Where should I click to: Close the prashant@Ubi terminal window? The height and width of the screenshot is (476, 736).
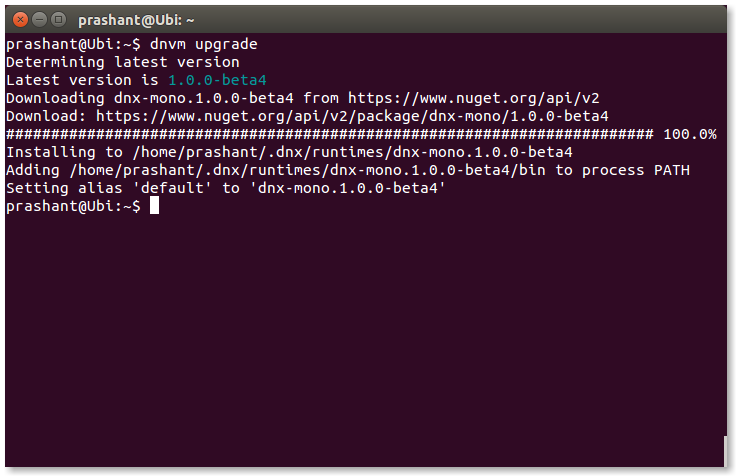[x=20, y=20]
